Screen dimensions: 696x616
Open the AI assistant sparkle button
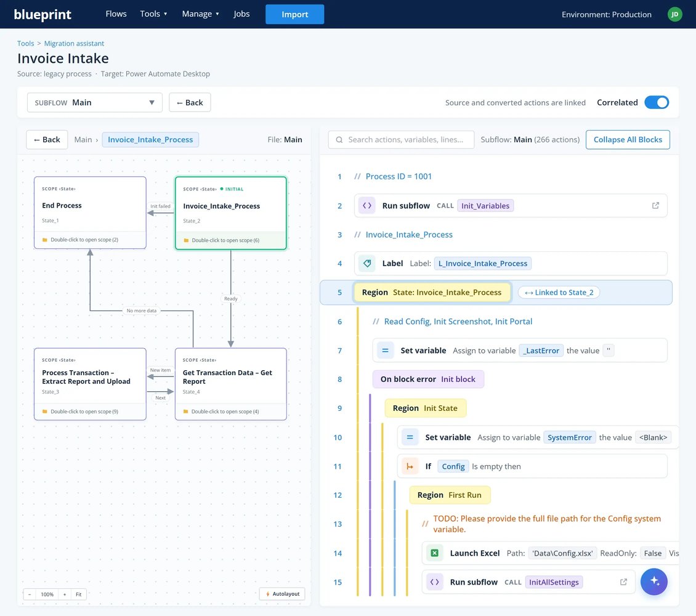654,582
